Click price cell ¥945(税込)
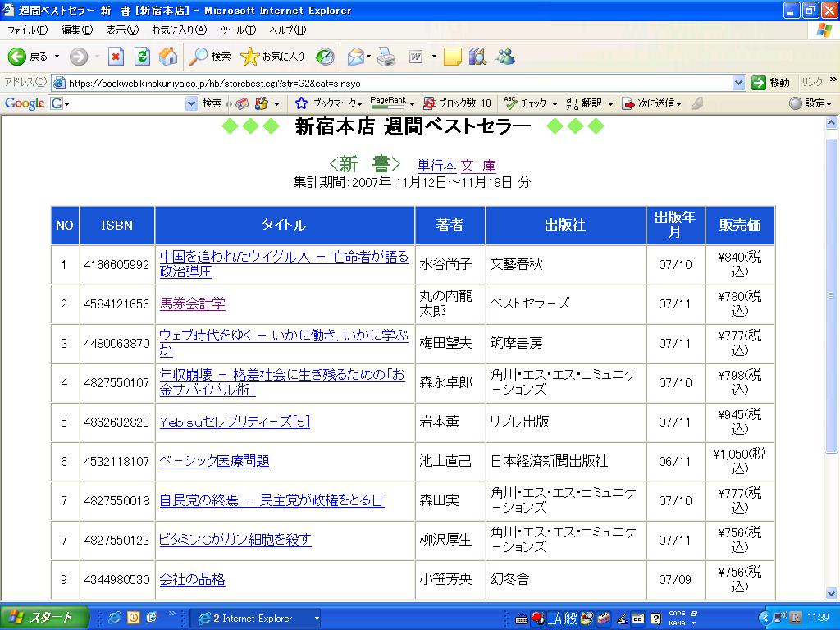Screen dimensions: 840x630 click(740, 422)
